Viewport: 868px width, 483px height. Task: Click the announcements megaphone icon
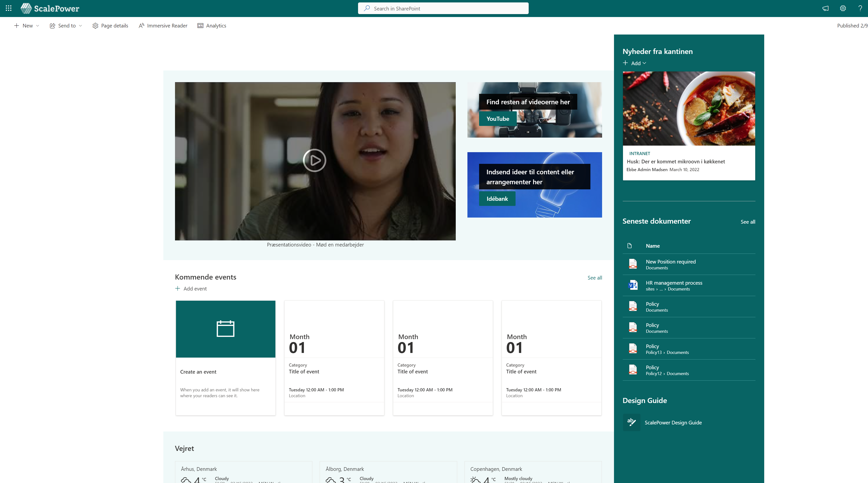(x=825, y=8)
